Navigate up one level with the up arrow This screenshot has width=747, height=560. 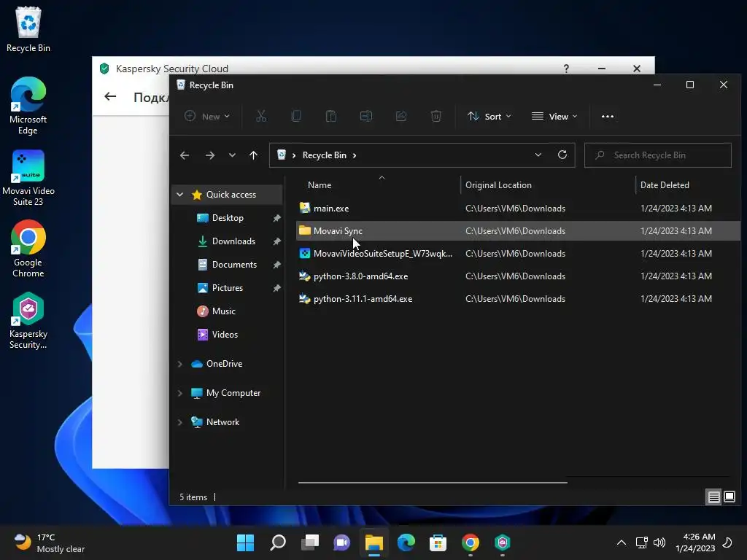click(x=253, y=155)
